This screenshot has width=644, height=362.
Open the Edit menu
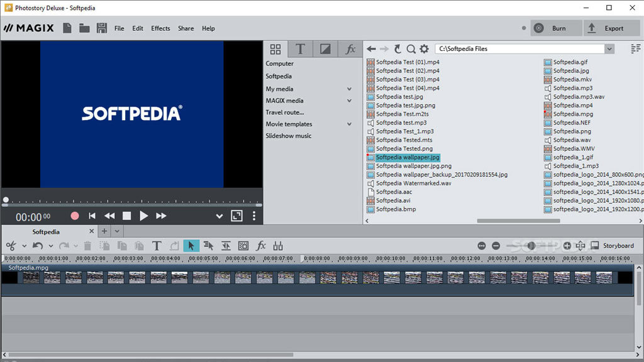pyautogui.click(x=138, y=28)
